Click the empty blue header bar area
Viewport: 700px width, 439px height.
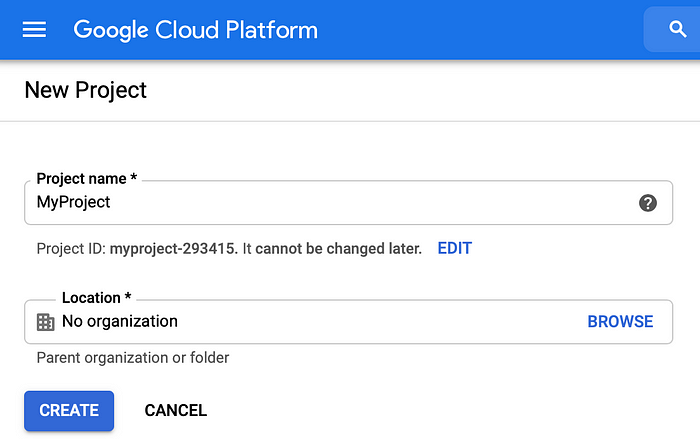click(480, 29)
